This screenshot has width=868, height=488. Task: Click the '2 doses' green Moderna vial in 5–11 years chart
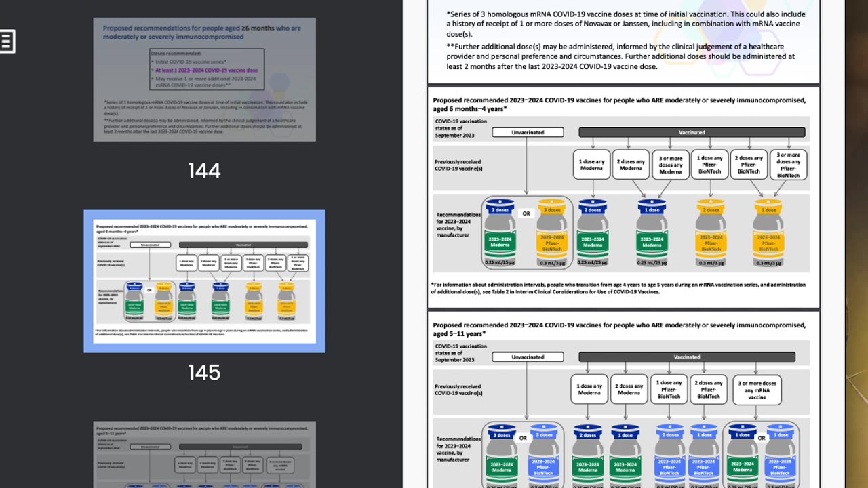pos(588,455)
